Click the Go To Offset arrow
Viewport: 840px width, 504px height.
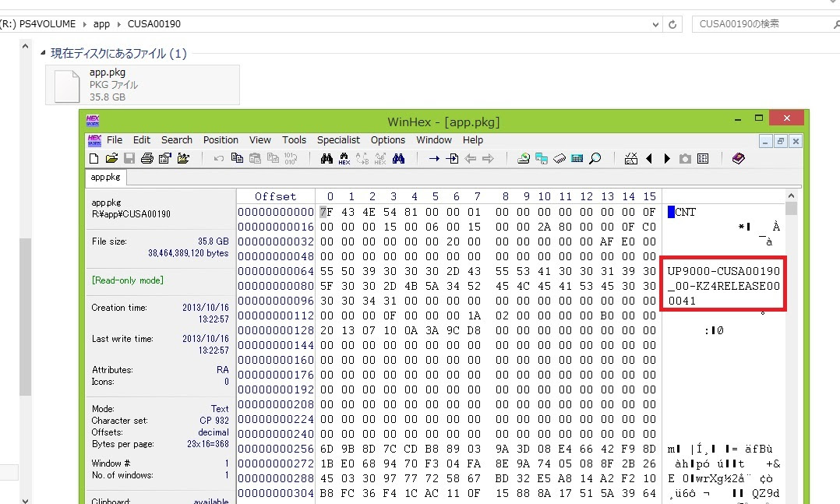pos(434,159)
